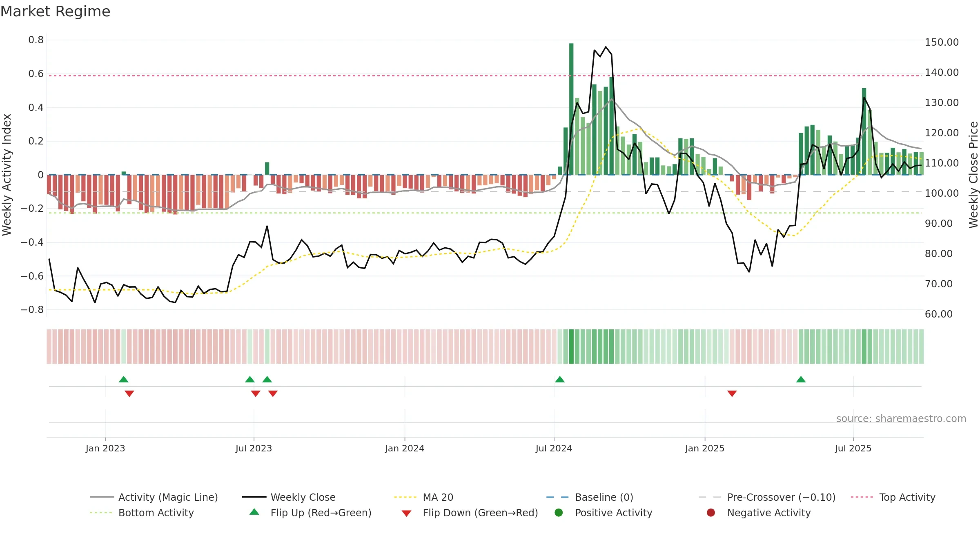Click the Flip Up green triangle legend icon
Screen dimensions: 980x551
(x=254, y=512)
